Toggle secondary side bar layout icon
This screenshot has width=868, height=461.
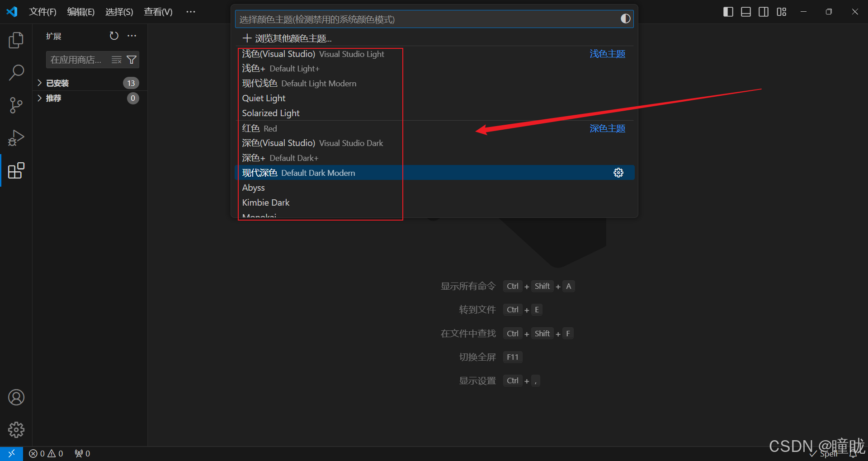(764, 12)
